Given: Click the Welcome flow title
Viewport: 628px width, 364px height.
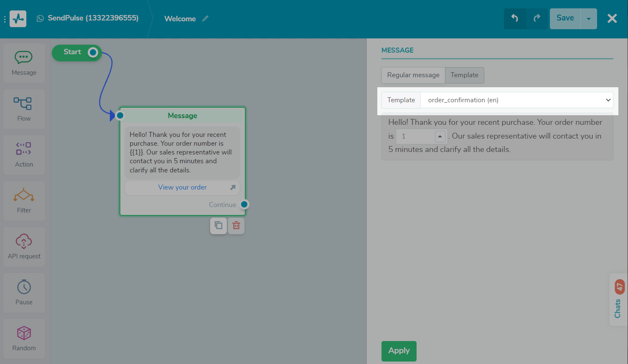Looking at the screenshot, I should click(180, 19).
